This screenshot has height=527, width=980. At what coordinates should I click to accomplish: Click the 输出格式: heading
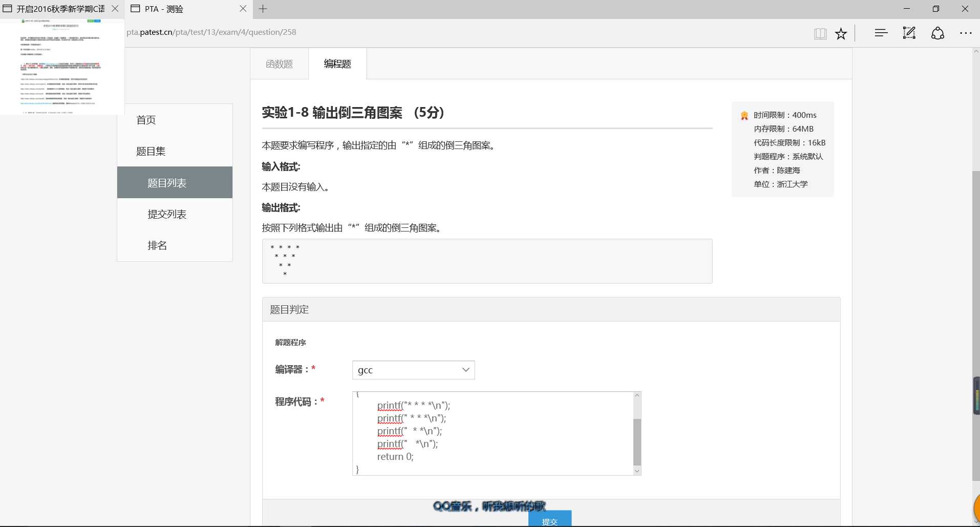point(281,208)
